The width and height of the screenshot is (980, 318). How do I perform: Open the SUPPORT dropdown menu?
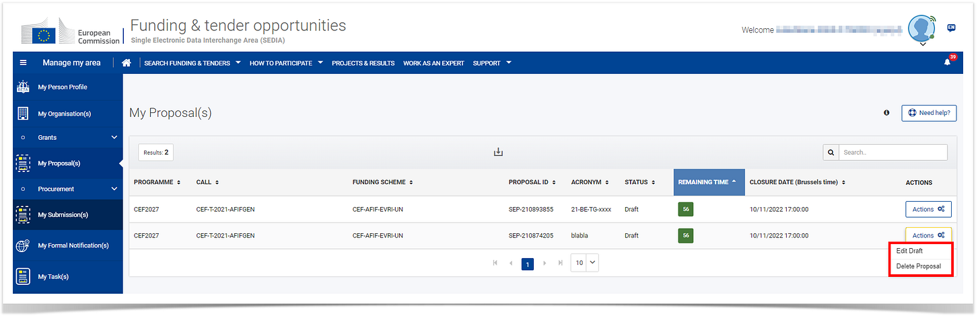[x=492, y=63]
